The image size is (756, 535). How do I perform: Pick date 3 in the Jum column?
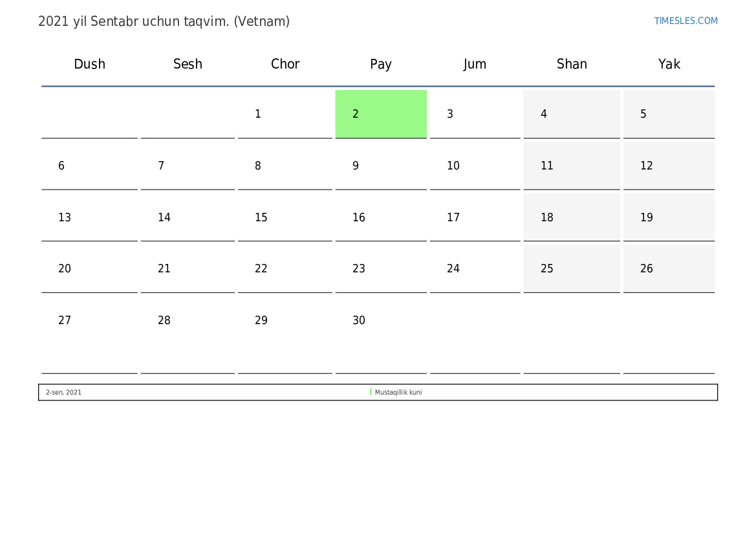tap(475, 114)
